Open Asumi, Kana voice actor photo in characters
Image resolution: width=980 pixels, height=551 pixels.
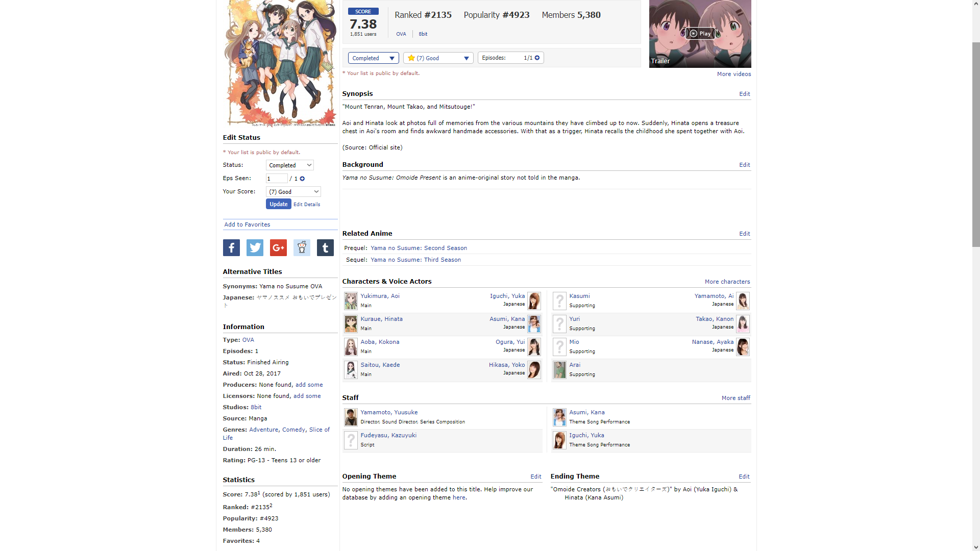534,324
